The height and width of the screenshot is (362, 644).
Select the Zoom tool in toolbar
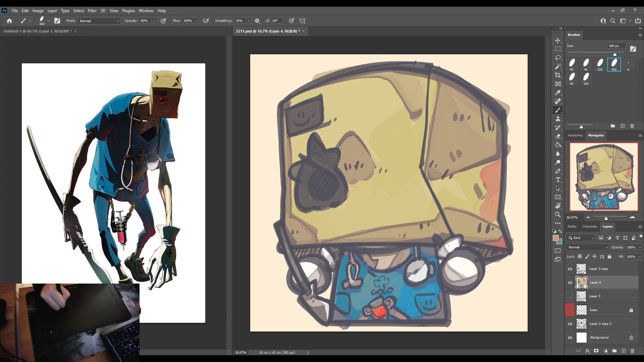pos(558,215)
